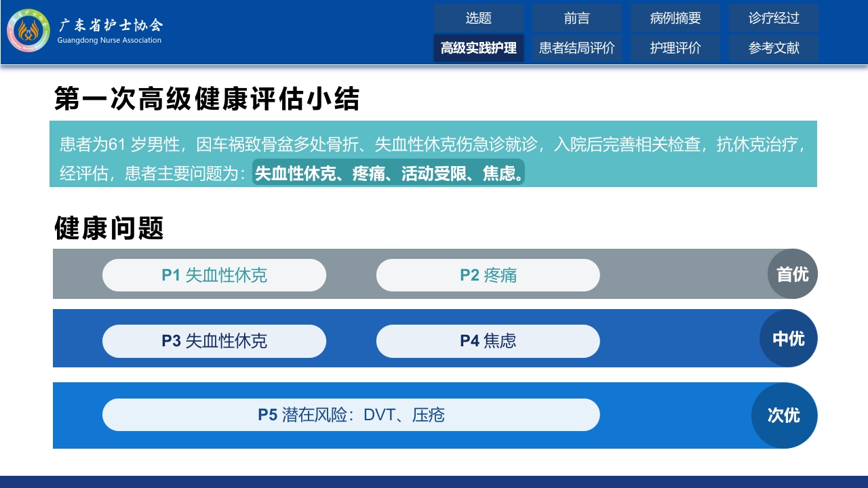The image size is (868, 488).
Task: Switch to the 诊疗经过 tab
Action: click(774, 18)
